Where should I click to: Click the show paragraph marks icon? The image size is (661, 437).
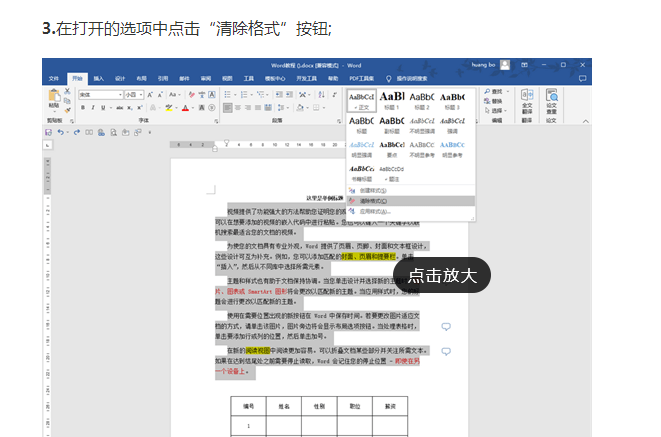click(x=335, y=95)
